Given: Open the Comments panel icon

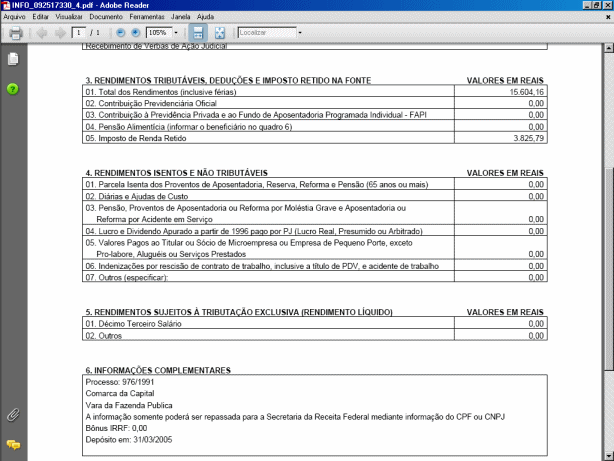Looking at the screenshot, I should pos(13,445).
